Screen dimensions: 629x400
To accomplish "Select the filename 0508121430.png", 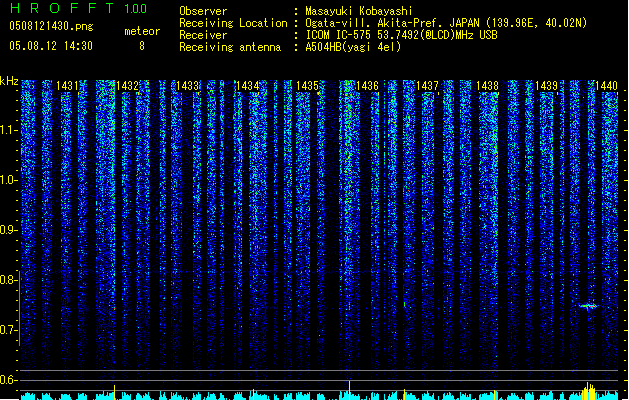I will [51, 26].
